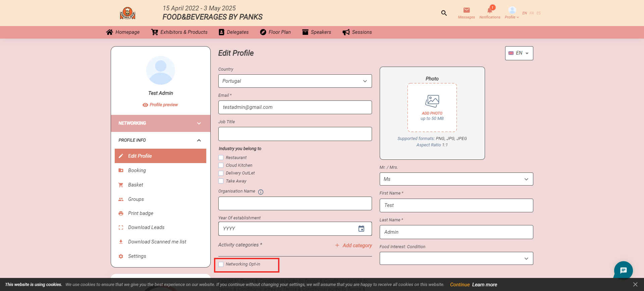Open the Floor Plan menu item
The image size is (644, 291).
pos(275,32)
